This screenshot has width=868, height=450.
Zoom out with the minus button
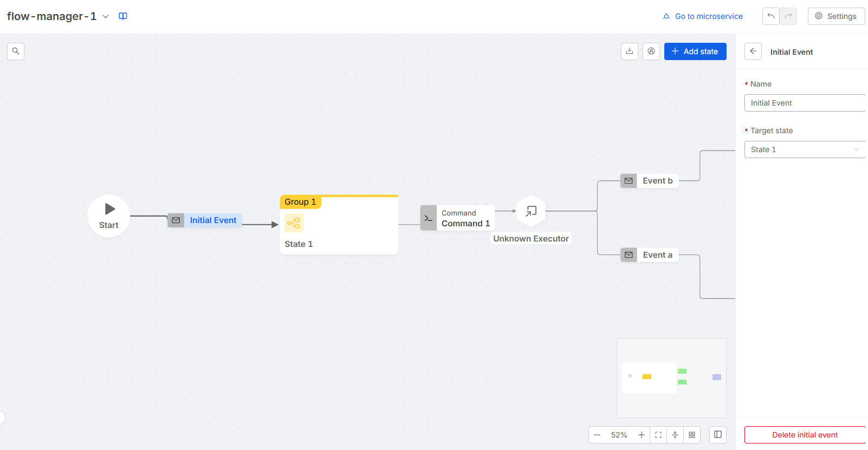pos(597,435)
